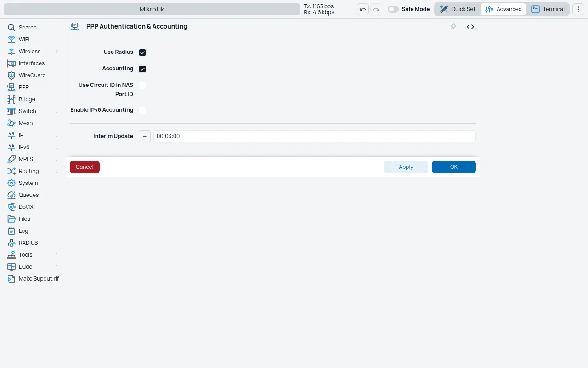
Task: Open the Files folder icon
Action: [11, 219]
